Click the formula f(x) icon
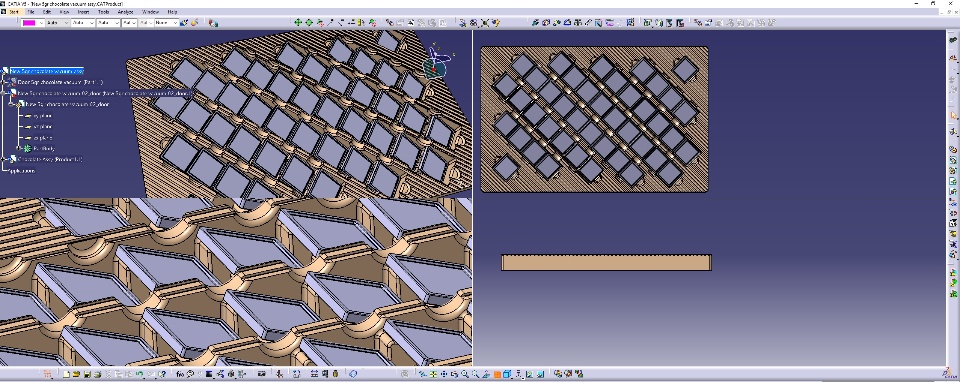960x382 pixels. (180, 373)
